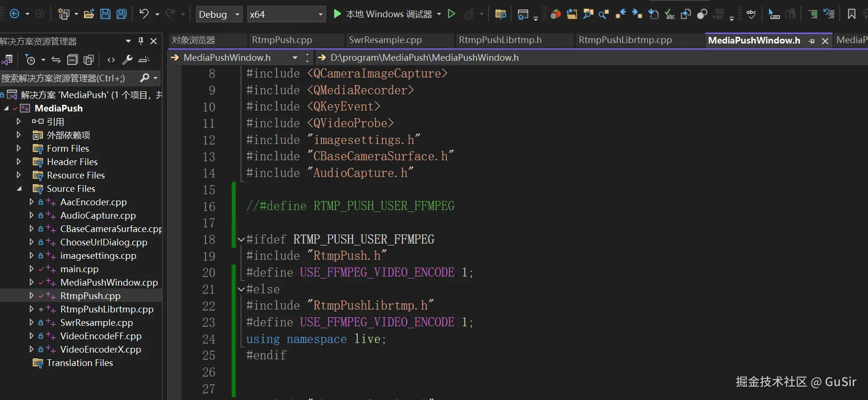Select AacEncoder.cpp in the tree
The height and width of the screenshot is (400, 868).
click(x=93, y=202)
